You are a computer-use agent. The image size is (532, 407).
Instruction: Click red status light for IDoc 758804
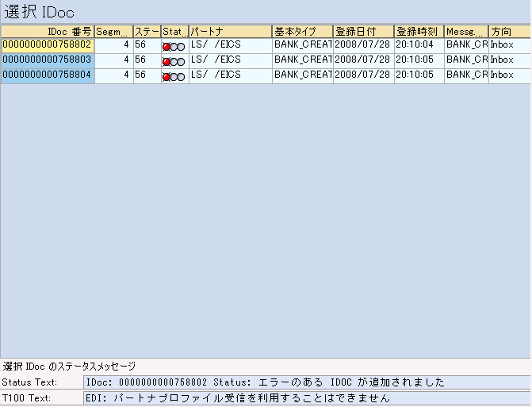(166, 76)
